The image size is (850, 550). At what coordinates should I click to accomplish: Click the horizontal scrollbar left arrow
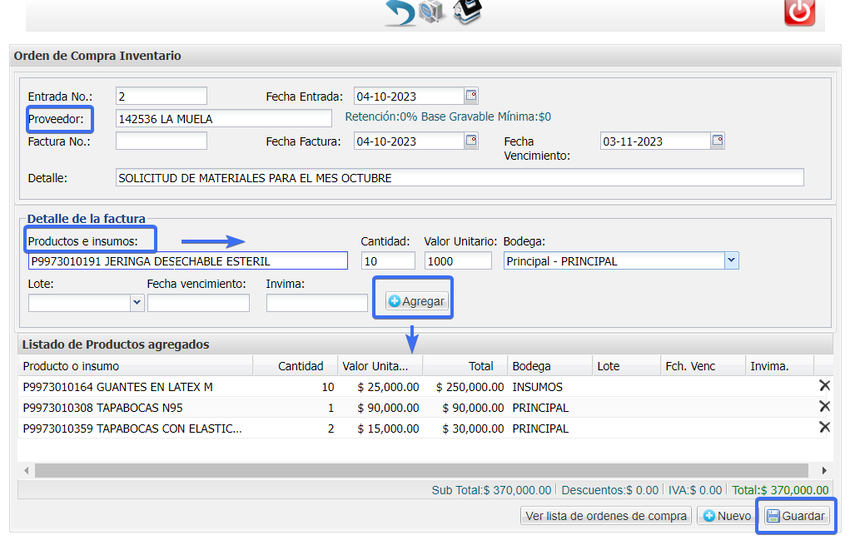[26, 470]
